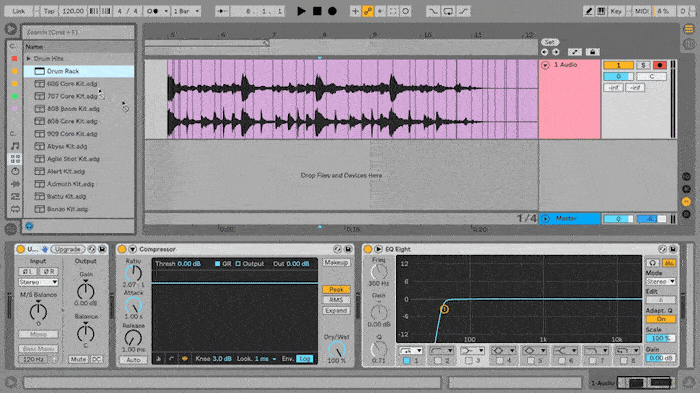Click the hot-swap icon on Utility device
Viewport: 700px width, 393px height.
point(92,249)
